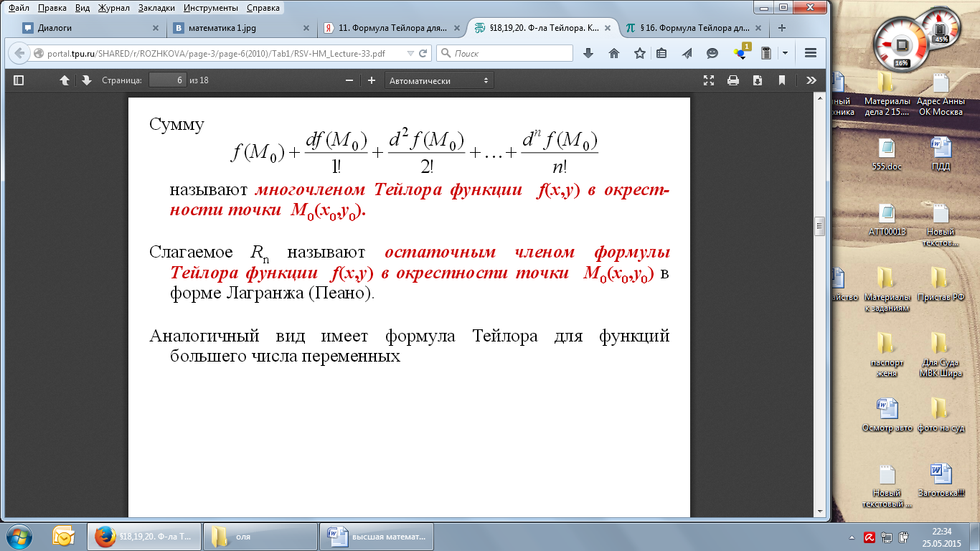The image size is (980, 551).
Task: Show bookmarks list menu
Action: pyautogui.click(x=661, y=53)
